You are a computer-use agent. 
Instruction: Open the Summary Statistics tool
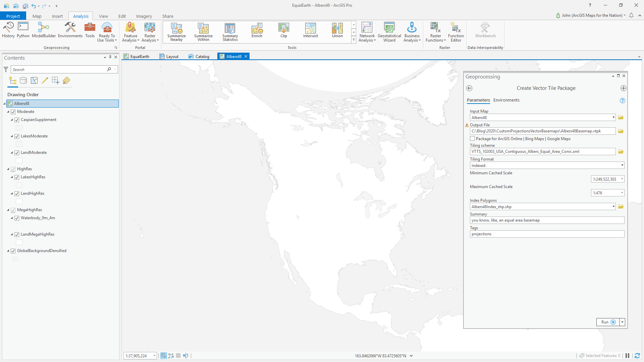tap(230, 32)
